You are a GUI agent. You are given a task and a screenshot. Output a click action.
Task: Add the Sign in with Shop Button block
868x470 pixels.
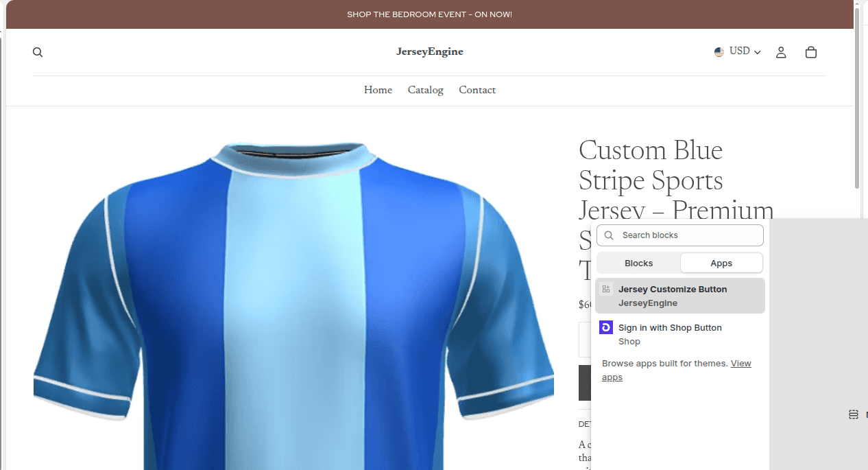coord(680,334)
